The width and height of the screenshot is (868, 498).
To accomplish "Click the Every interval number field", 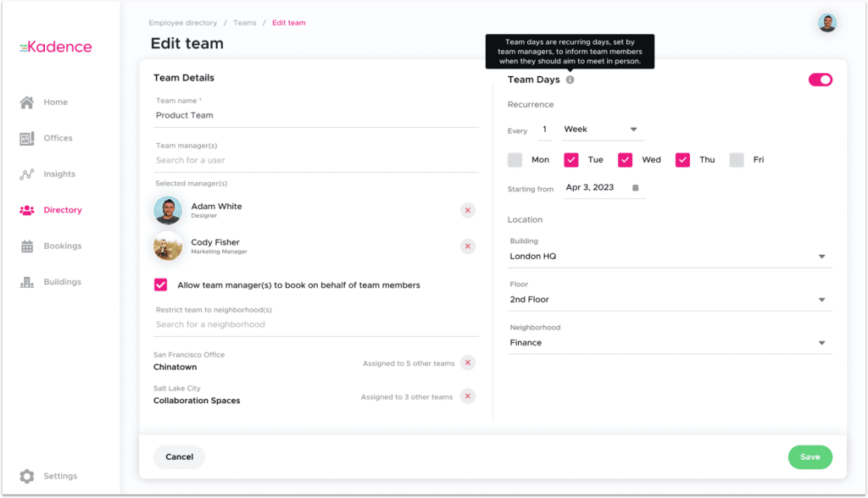I will pyautogui.click(x=545, y=130).
